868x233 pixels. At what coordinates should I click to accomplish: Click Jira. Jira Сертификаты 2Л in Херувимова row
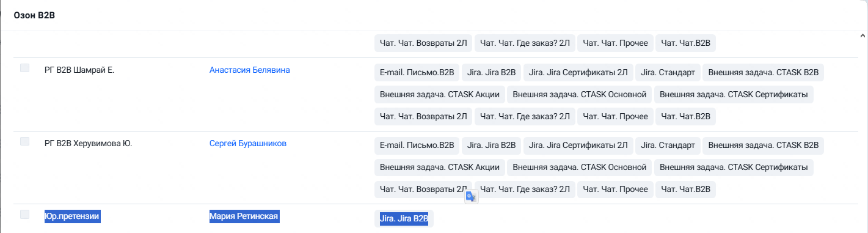pos(578,146)
